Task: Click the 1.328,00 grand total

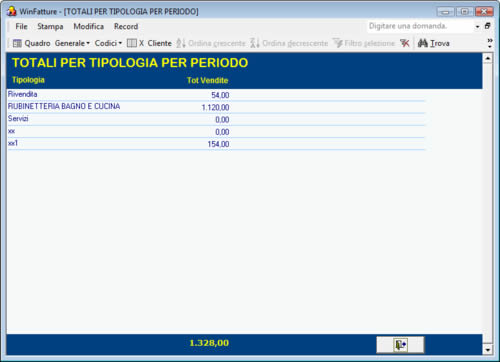Action: tap(209, 343)
